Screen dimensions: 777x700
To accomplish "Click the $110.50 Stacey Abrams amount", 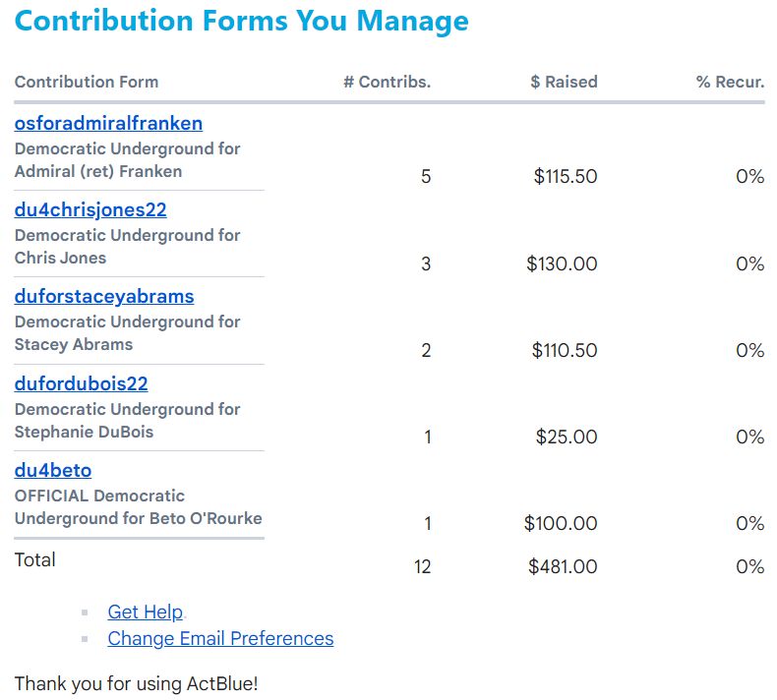I will [565, 350].
